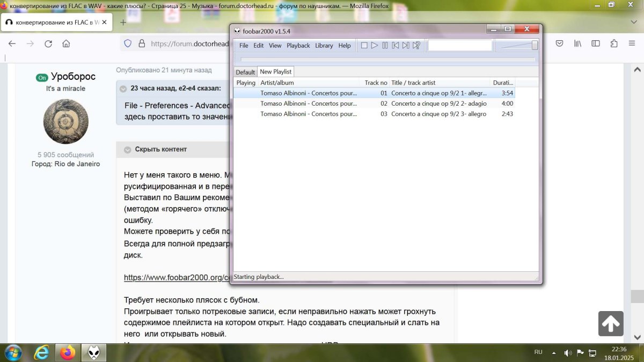644x362 pixels.
Task: Sort by Track no column header
Action: point(374,83)
